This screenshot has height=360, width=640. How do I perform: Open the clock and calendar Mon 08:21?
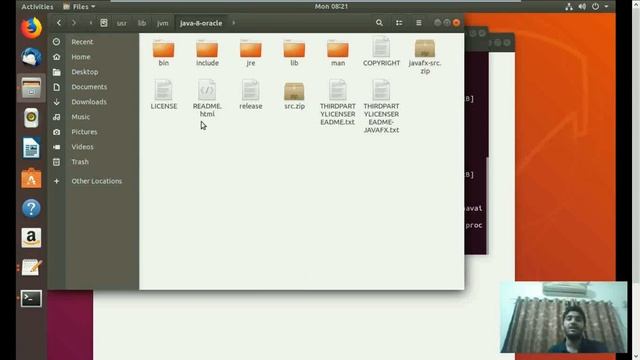tap(331, 7)
